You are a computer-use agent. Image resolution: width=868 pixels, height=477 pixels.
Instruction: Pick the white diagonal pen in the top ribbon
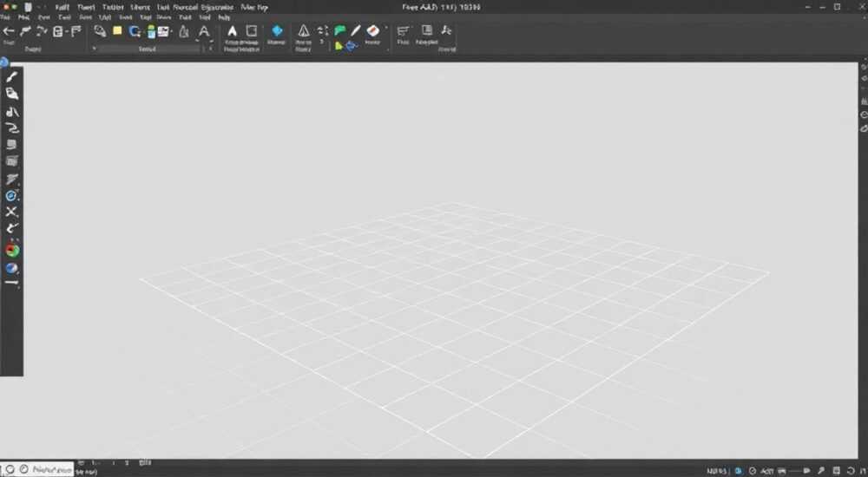(x=355, y=30)
